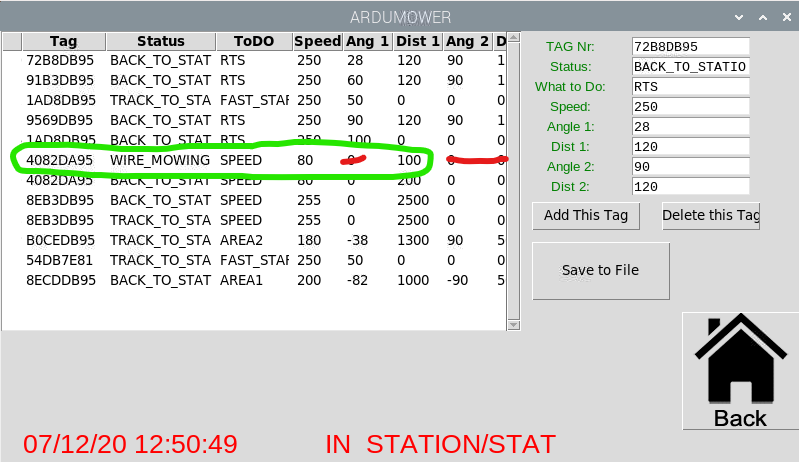Select tag row 54DB7E81
799x462 pixels.
coord(254,260)
